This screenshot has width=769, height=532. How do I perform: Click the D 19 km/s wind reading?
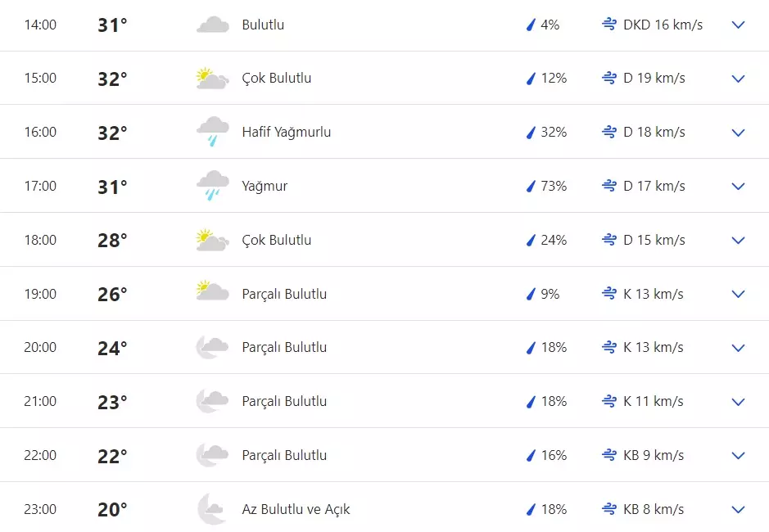pos(654,79)
